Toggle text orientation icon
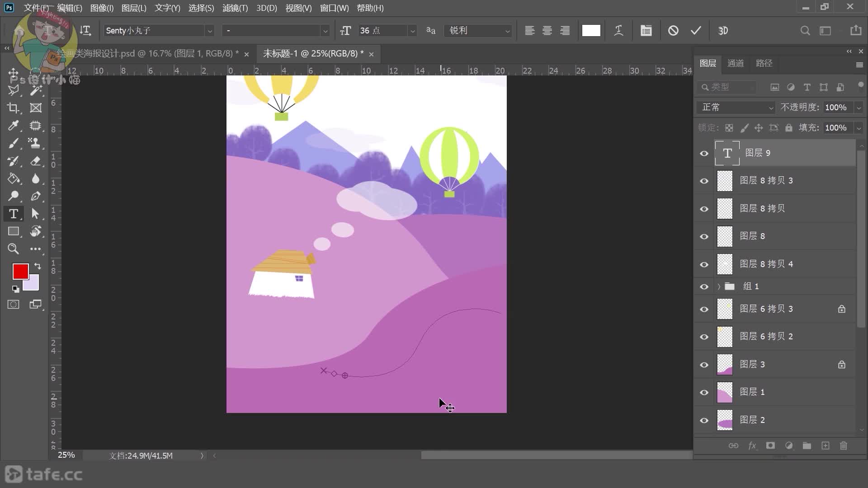 pyautogui.click(x=85, y=31)
